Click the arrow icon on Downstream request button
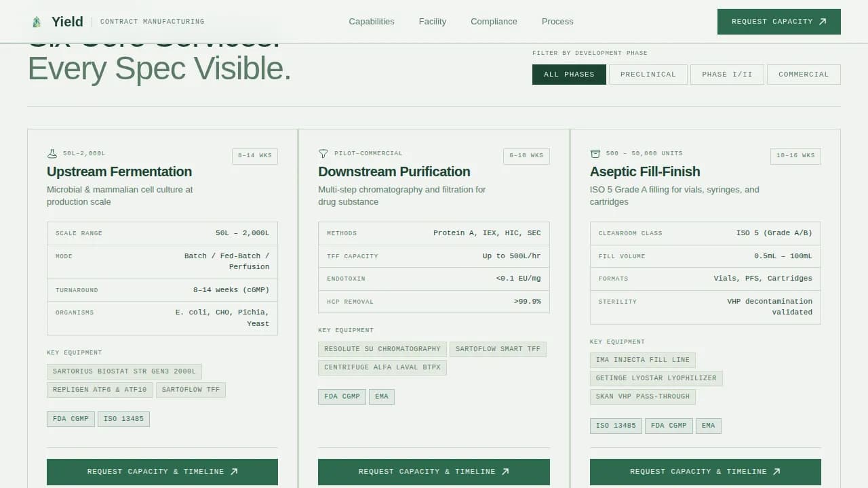The image size is (868, 488). [x=505, y=471]
